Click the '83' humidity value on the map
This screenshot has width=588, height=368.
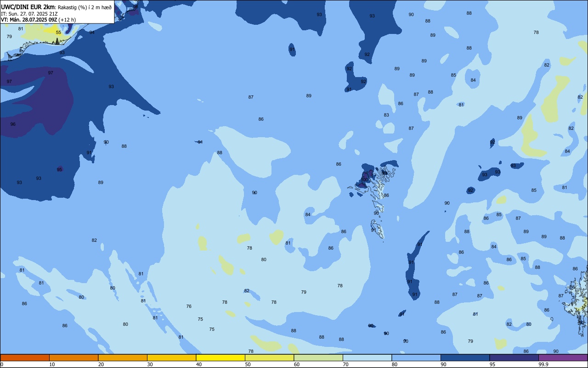pyautogui.click(x=386, y=115)
